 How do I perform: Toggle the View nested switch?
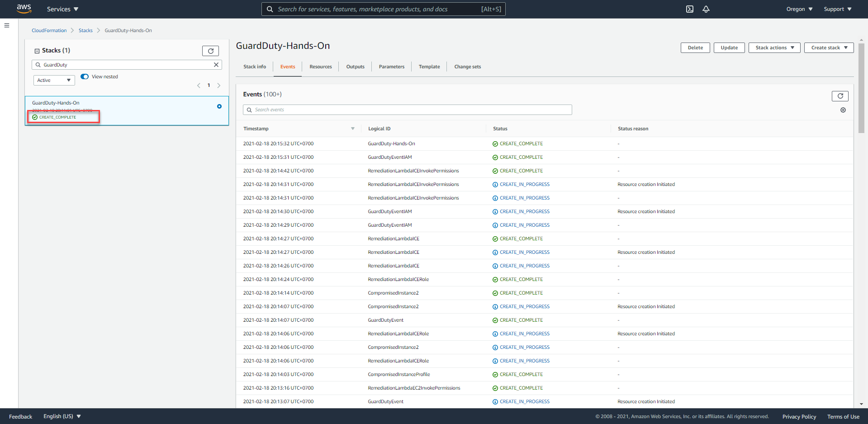[85, 76]
